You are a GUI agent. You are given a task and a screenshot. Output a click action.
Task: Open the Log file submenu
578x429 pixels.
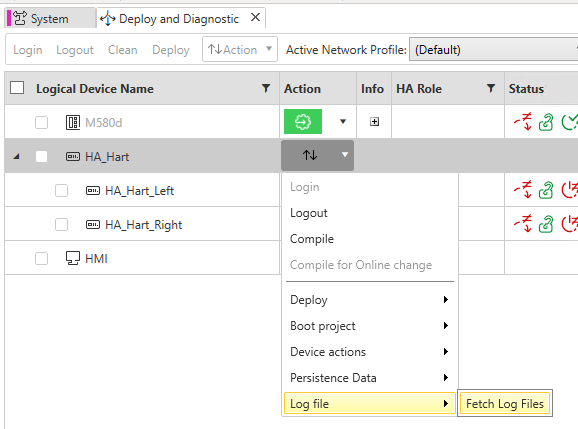[370, 404]
